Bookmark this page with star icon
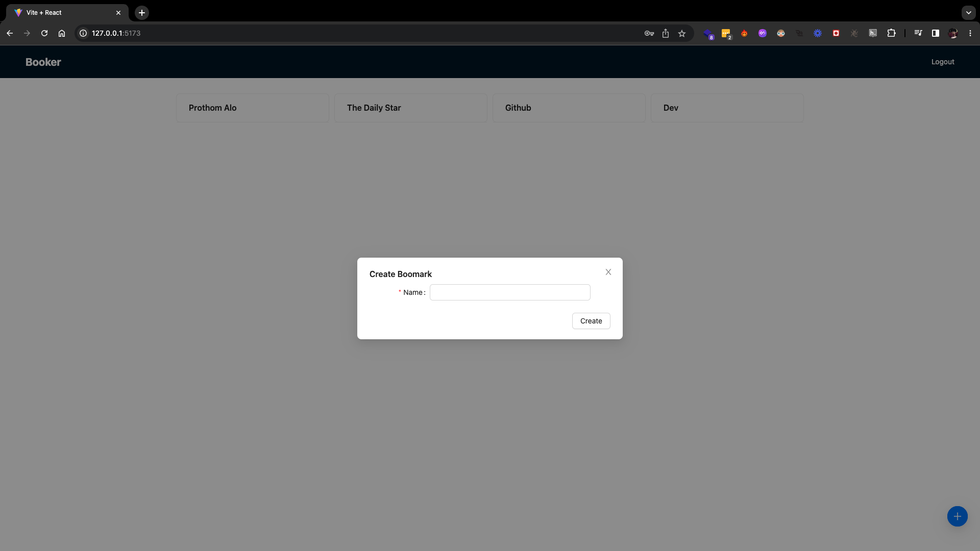980x551 pixels. coord(682,33)
